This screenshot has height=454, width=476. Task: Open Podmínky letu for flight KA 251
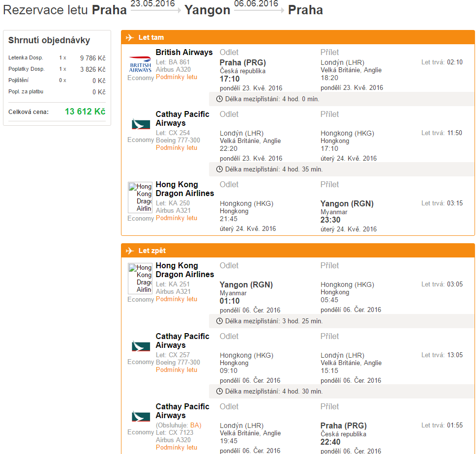177,299
